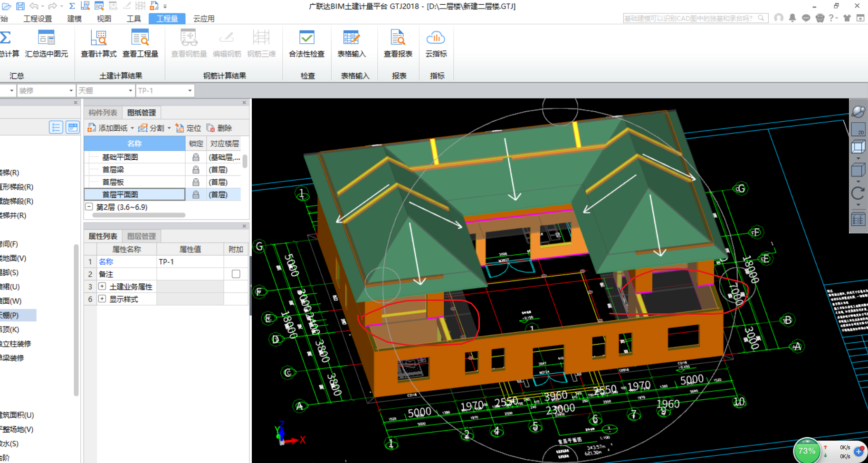Switch to 图层管理 tab
Image resolution: width=868 pixels, height=463 pixels.
click(141, 236)
